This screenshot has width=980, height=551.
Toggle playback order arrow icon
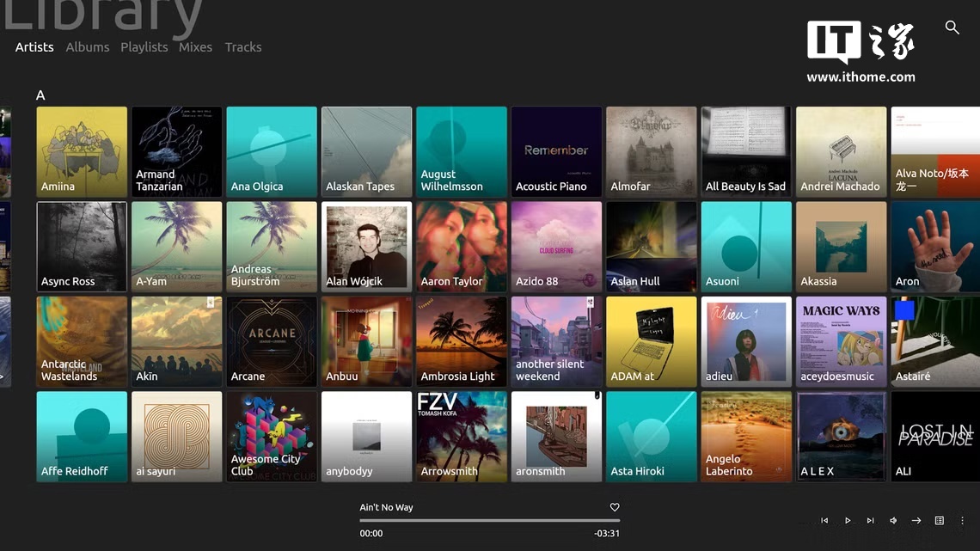pyautogui.click(x=916, y=520)
